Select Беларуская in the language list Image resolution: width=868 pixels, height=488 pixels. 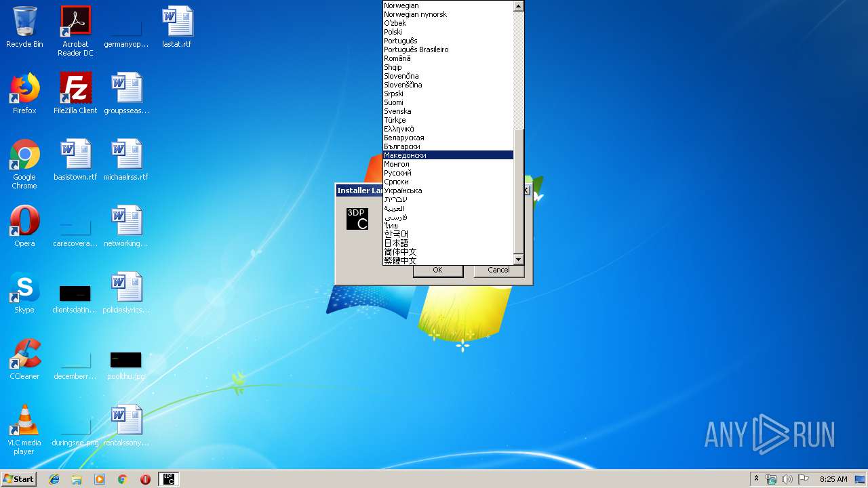coord(448,138)
